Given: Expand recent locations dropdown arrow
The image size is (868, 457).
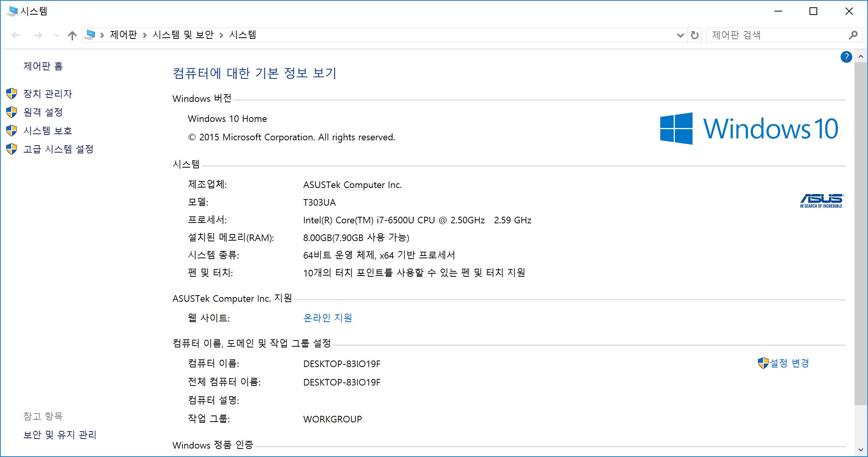Looking at the screenshot, I should [x=57, y=35].
